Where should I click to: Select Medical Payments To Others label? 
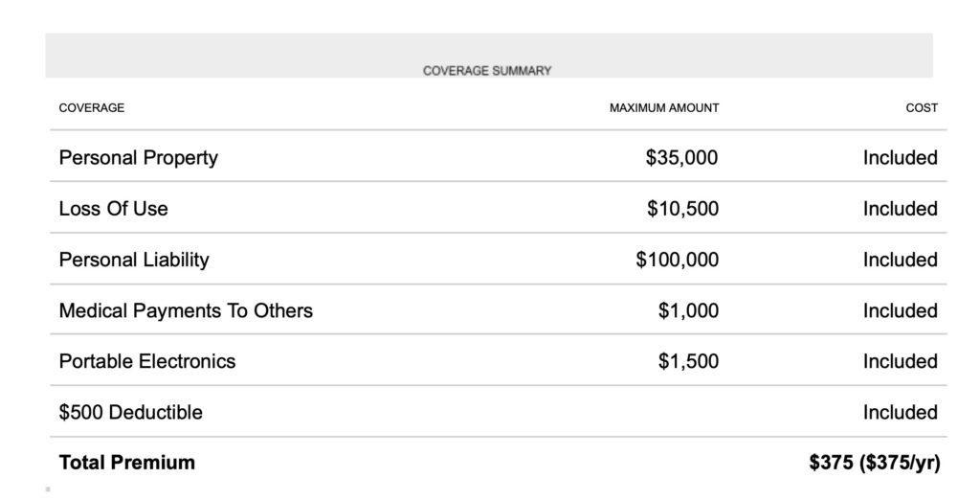tap(186, 310)
